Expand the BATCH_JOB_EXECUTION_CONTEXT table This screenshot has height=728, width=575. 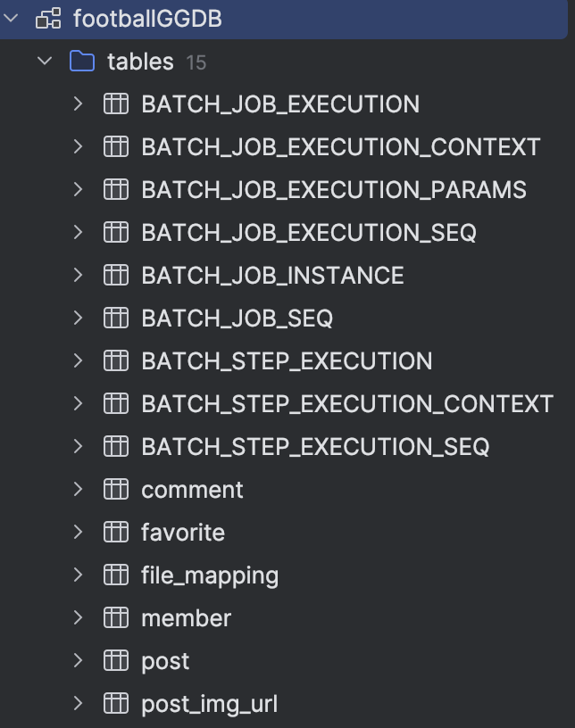click(x=78, y=147)
